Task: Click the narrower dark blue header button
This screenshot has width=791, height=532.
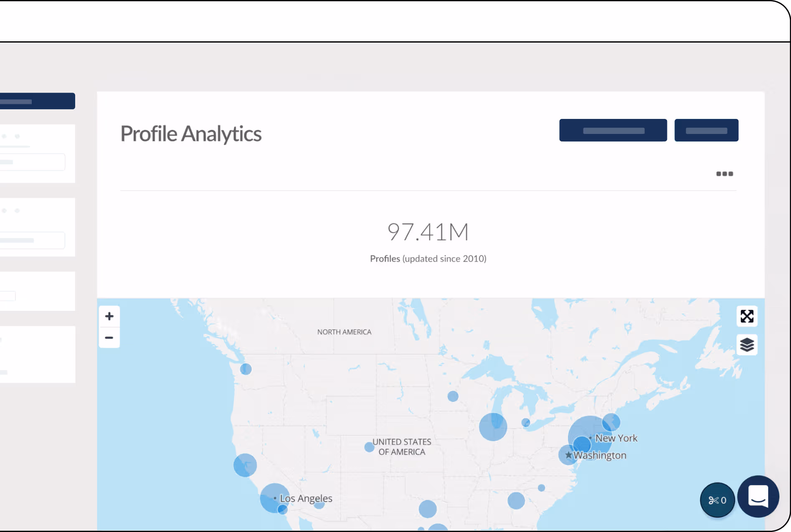Action: tap(706, 130)
